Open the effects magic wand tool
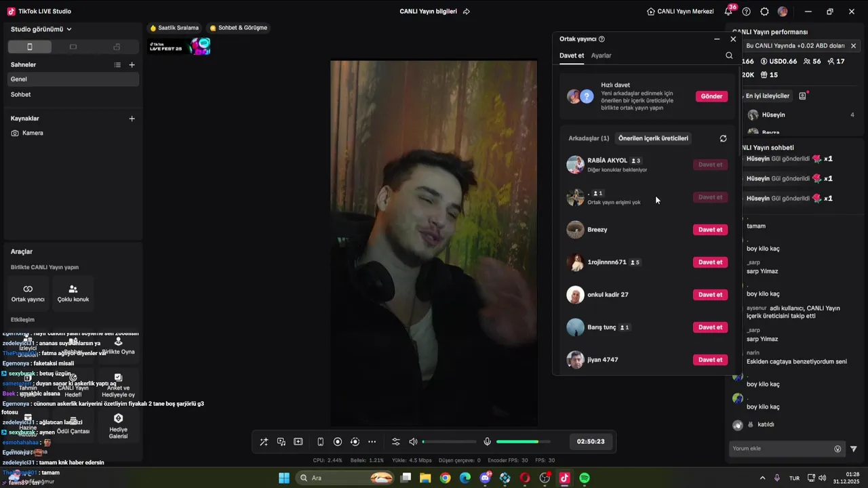 tap(264, 442)
